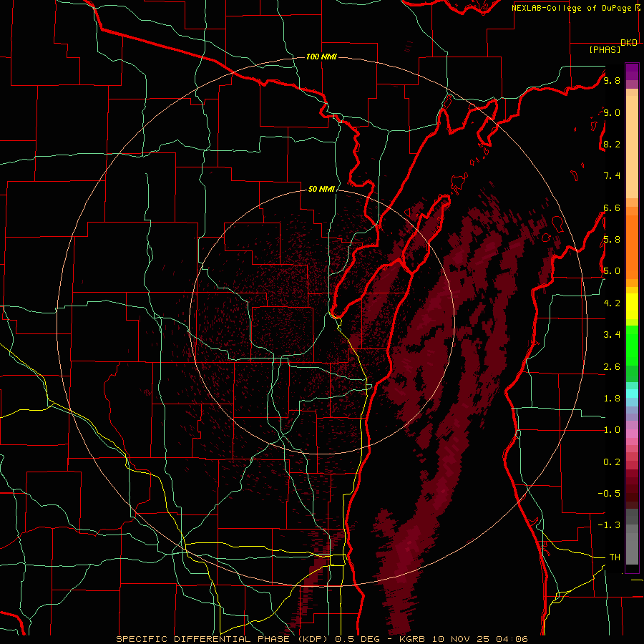Click the 7.4 value on the color scale
The image size is (644, 644).
pos(612,176)
